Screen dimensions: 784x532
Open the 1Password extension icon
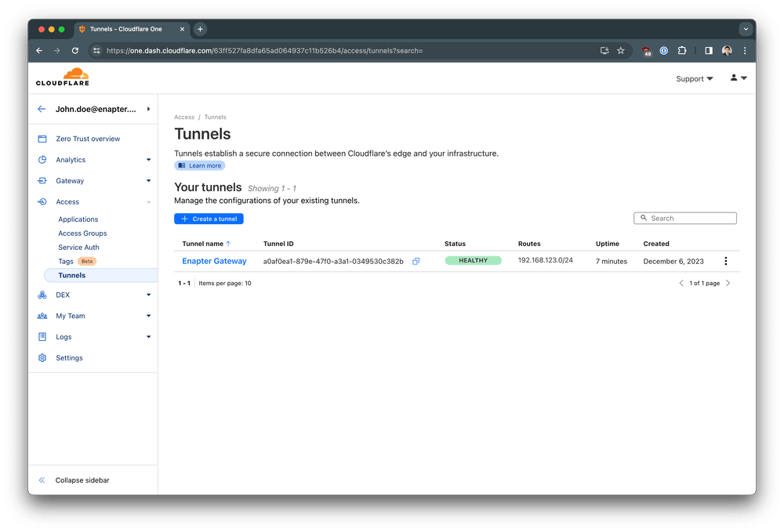[x=663, y=50]
